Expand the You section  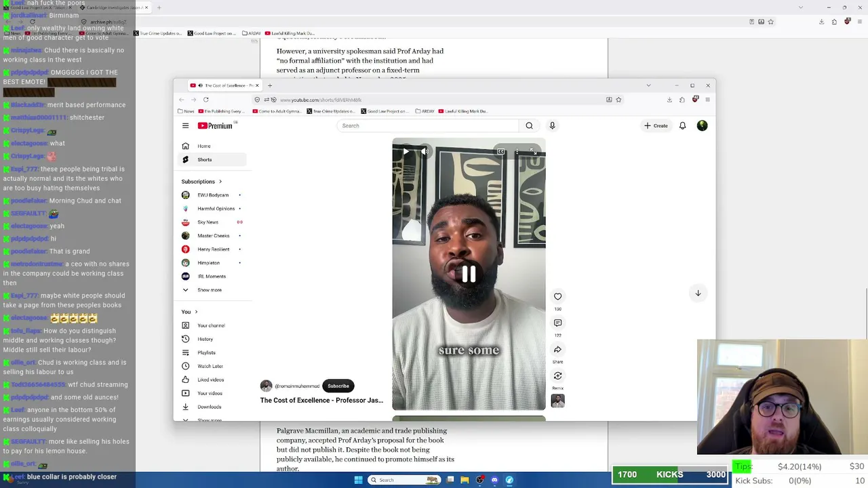(x=189, y=312)
